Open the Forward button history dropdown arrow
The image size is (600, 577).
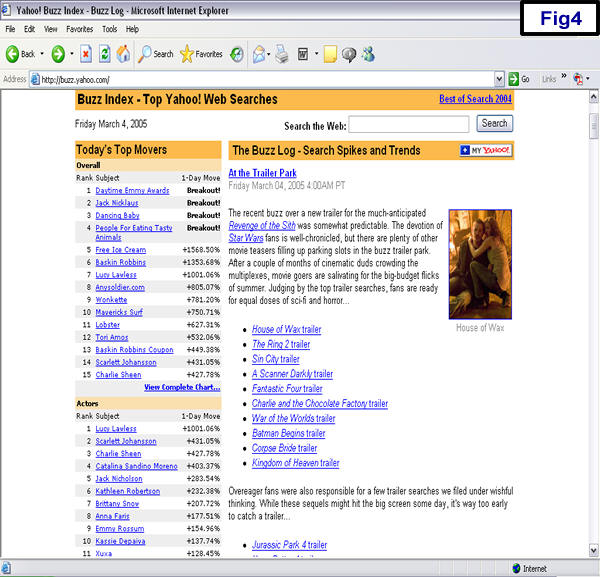click(x=72, y=54)
